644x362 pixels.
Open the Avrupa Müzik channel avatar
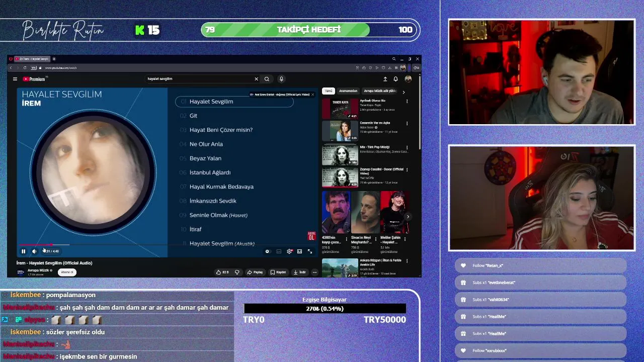coord(21,272)
